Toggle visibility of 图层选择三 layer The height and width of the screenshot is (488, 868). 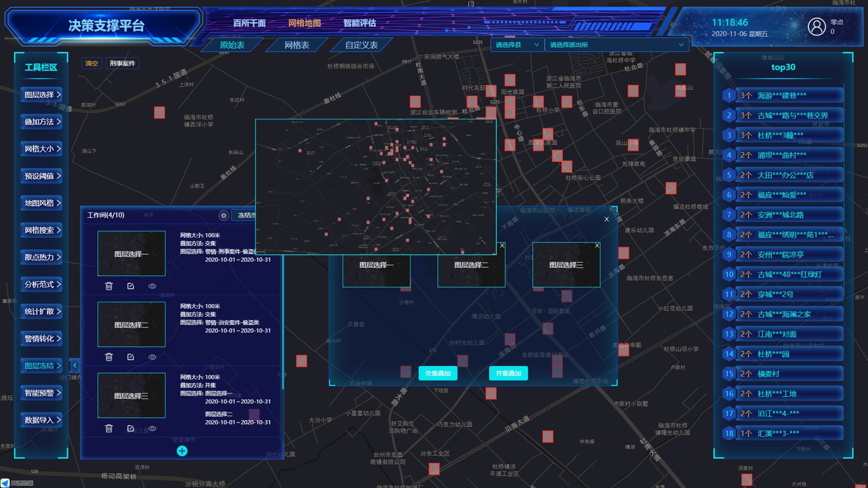click(x=153, y=428)
